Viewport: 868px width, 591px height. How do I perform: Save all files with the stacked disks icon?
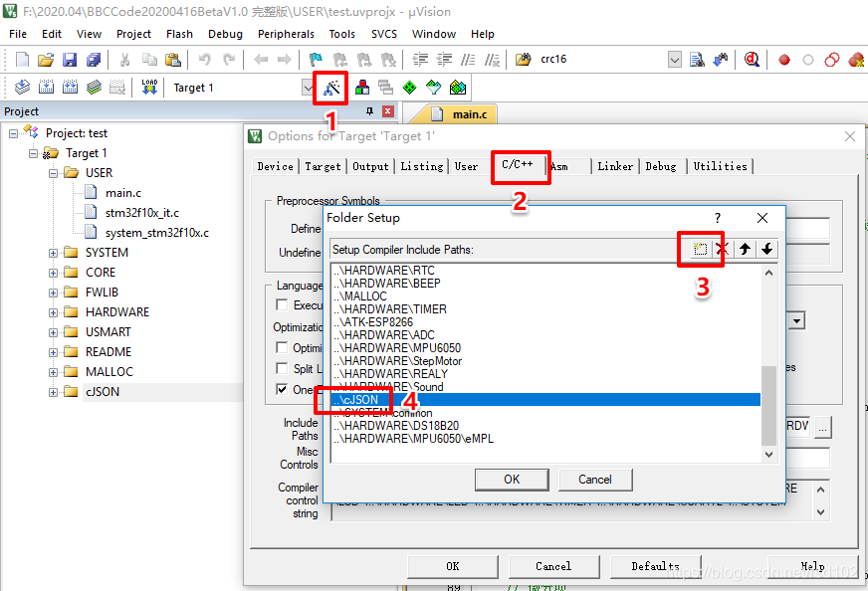(x=95, y=60)
